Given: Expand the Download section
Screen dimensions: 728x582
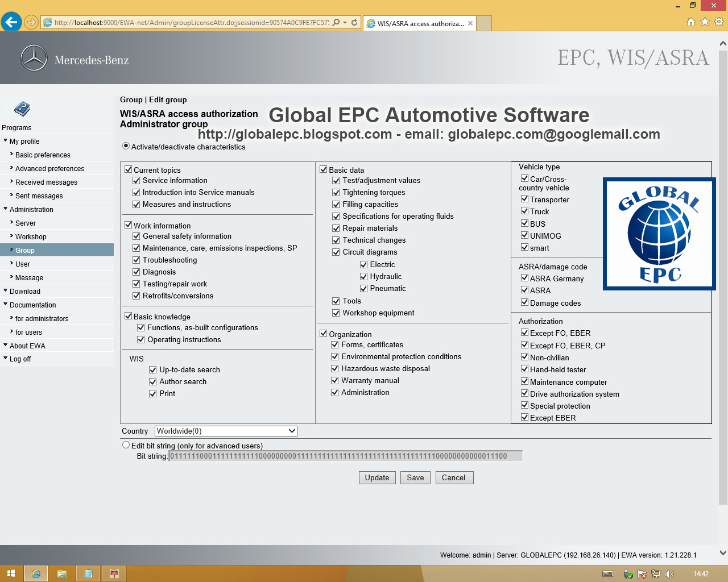Looking at the screenshot, I should tap(6, 290).
